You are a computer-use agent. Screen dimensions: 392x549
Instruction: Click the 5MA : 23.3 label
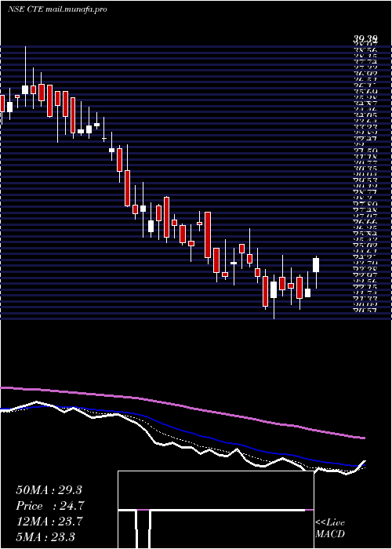pos(45,536)
